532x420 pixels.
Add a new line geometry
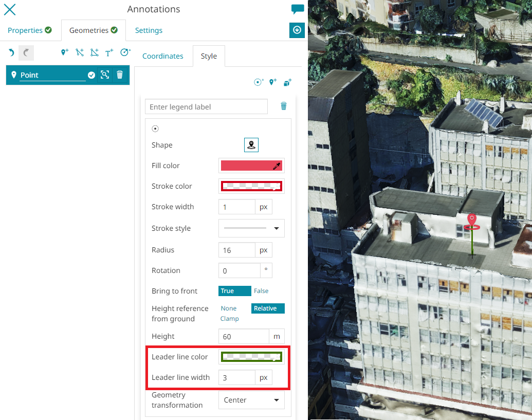tap(79, 52)
